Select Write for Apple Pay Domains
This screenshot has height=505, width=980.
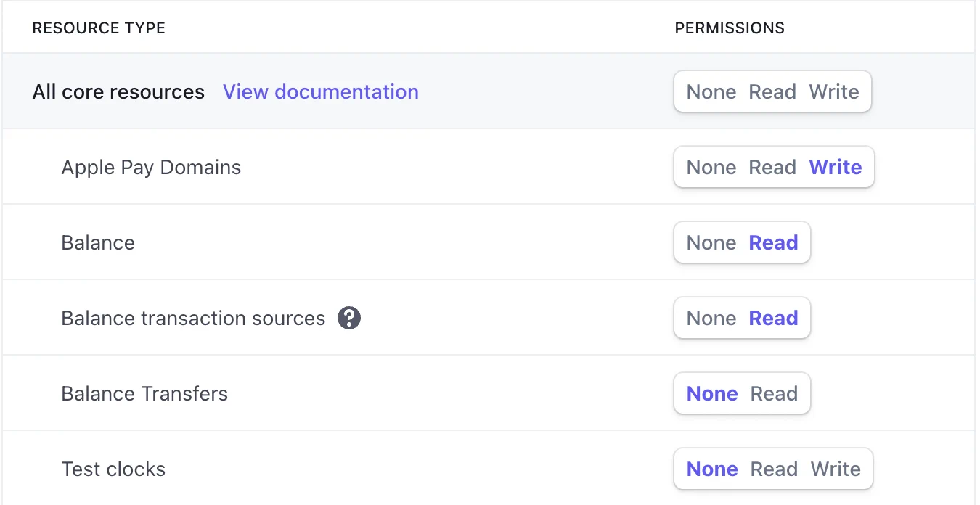pyautogui.click(x=836, y=168)
